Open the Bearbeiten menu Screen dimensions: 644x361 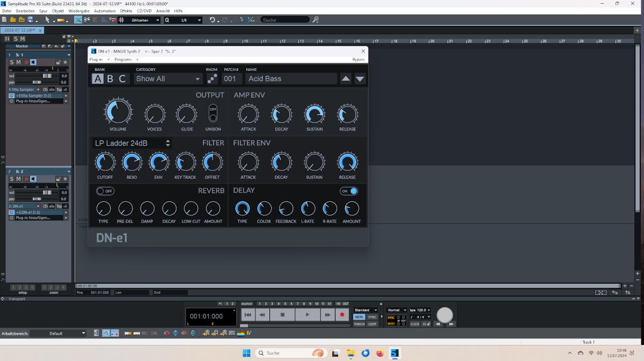[x=25, y=11]
